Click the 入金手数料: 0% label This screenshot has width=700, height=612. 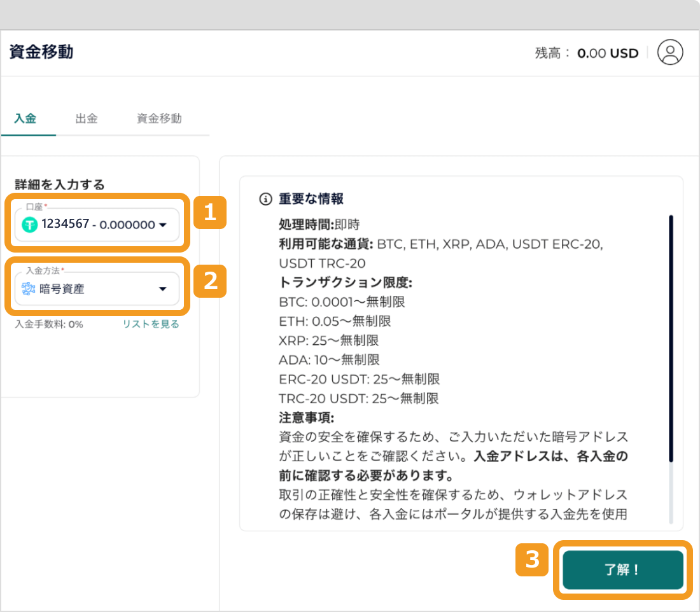coord(49,324)
